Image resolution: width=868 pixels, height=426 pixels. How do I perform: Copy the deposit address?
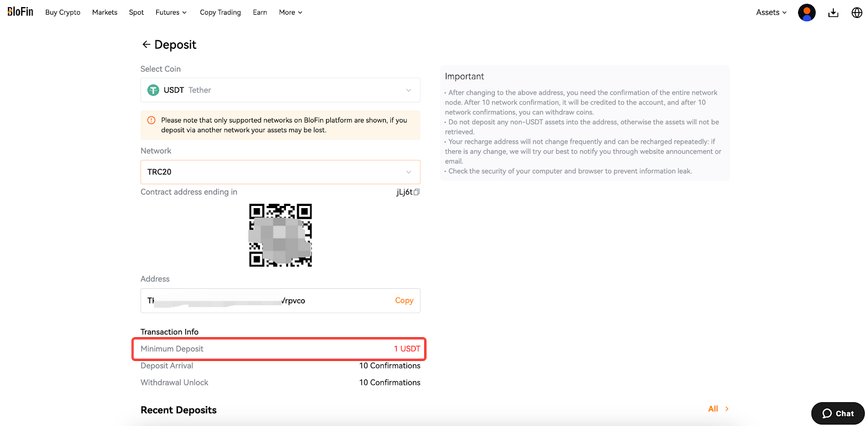coord(404,300)
